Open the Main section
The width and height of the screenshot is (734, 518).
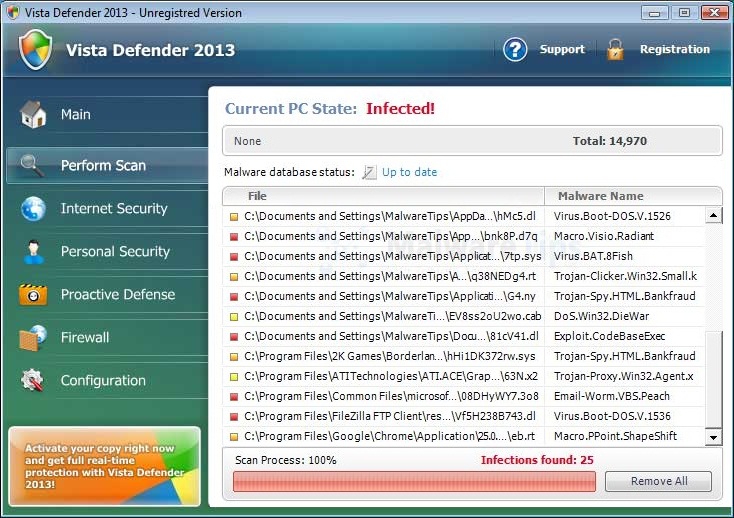tap(107, 114)
